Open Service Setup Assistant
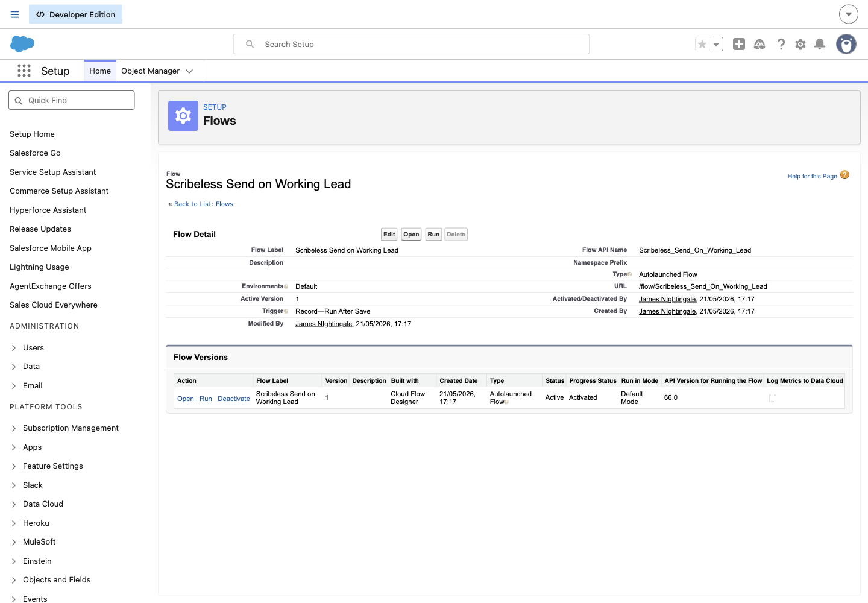This screenshot has height=603, width=868. coord(53,172)
